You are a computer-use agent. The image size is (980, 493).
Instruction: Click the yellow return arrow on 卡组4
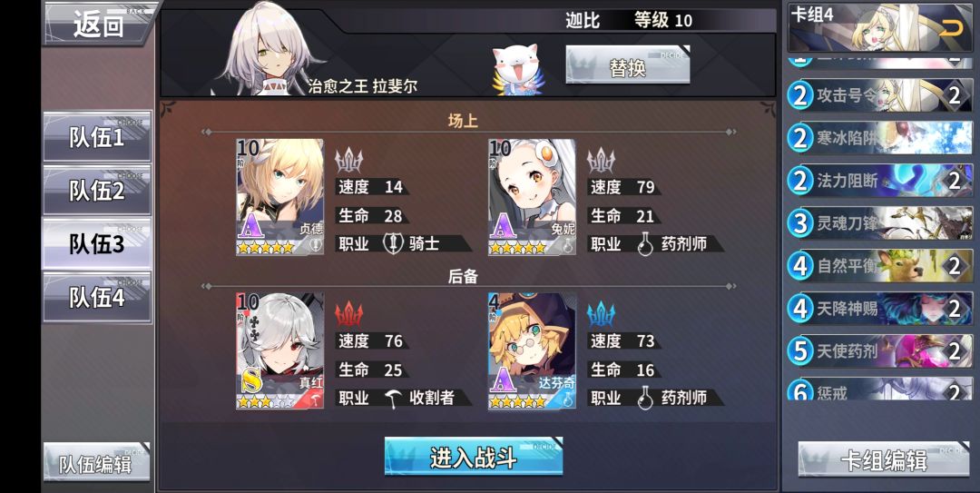(x=951, y=27)
